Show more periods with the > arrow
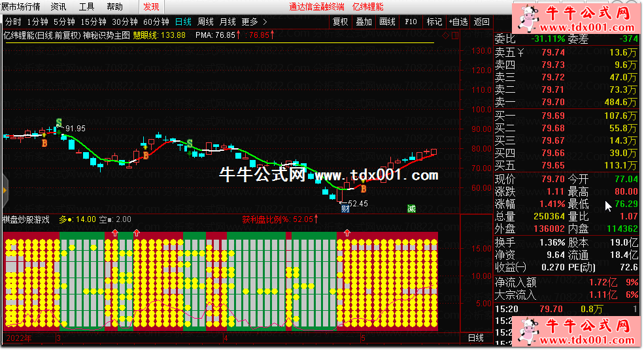This screenshot has height=350, width=644. pos(265,22)
